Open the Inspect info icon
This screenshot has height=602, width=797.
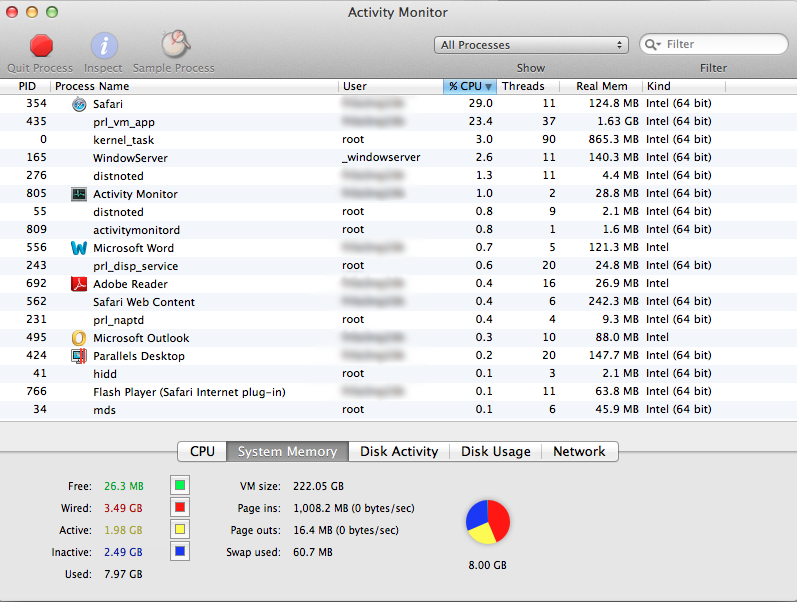click(104, 46)
